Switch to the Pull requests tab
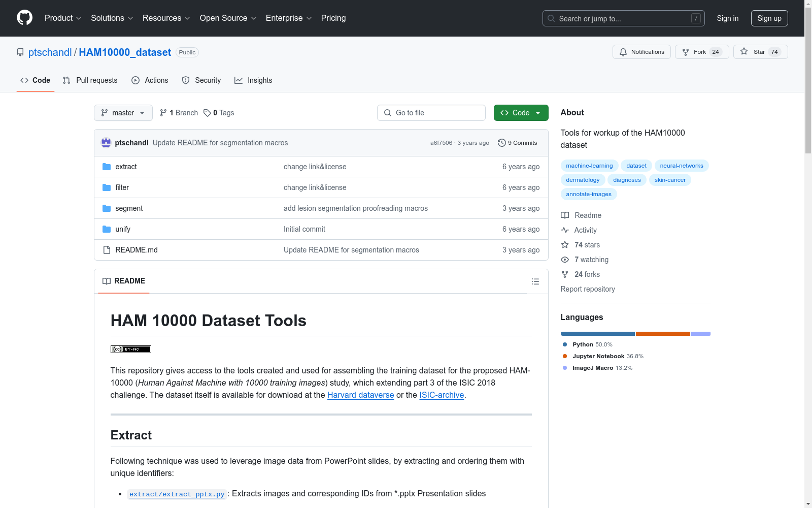Screen dimensions: 812x508 pyautogui.click(x=90, y=80)
